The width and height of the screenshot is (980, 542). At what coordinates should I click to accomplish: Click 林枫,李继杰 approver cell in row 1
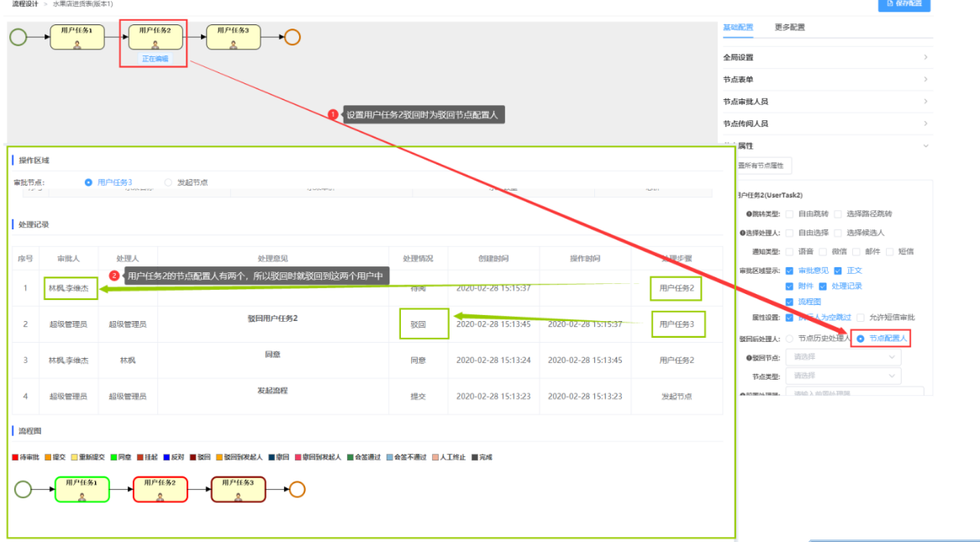tap(69, 288)
